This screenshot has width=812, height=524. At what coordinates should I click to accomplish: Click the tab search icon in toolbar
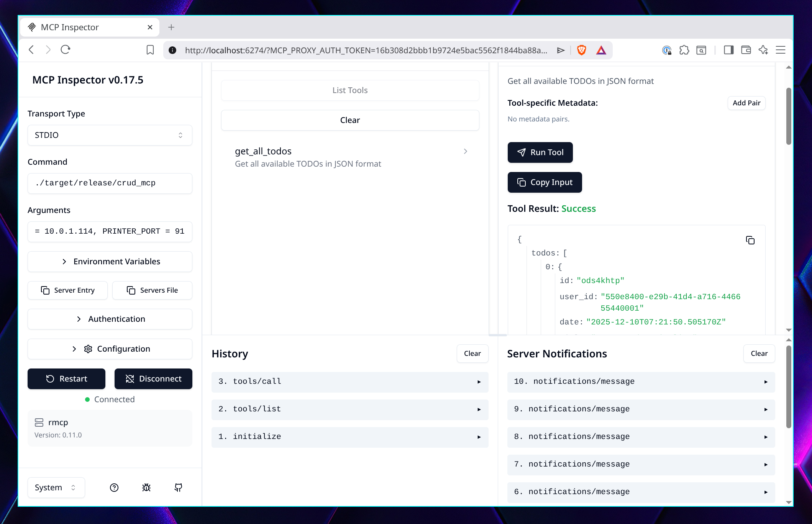click(x=701, y=50)
